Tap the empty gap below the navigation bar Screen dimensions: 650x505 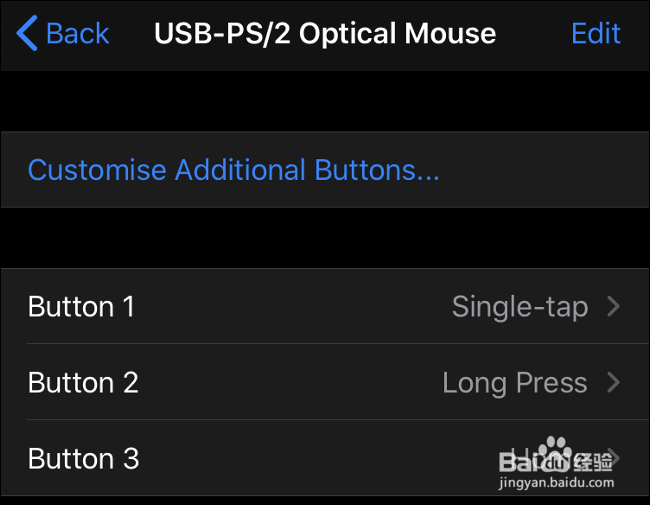[325, 100]
